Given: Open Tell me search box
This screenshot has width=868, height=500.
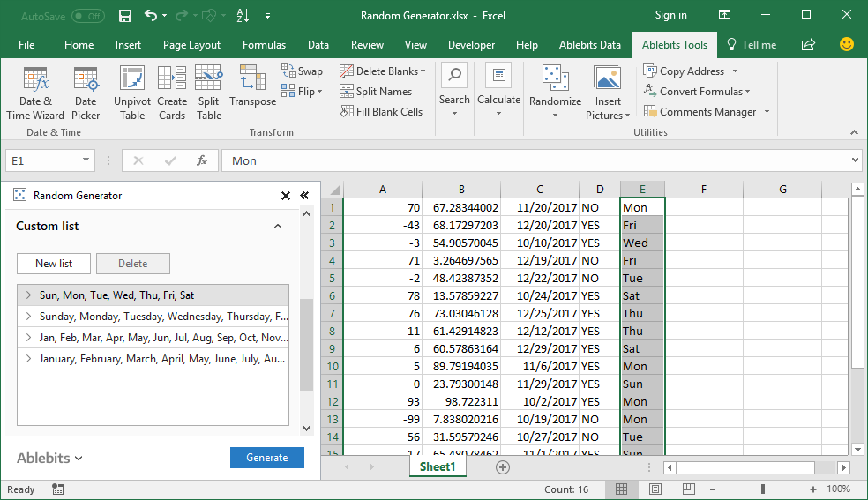Looking at the screenshot, I should 752,45.
